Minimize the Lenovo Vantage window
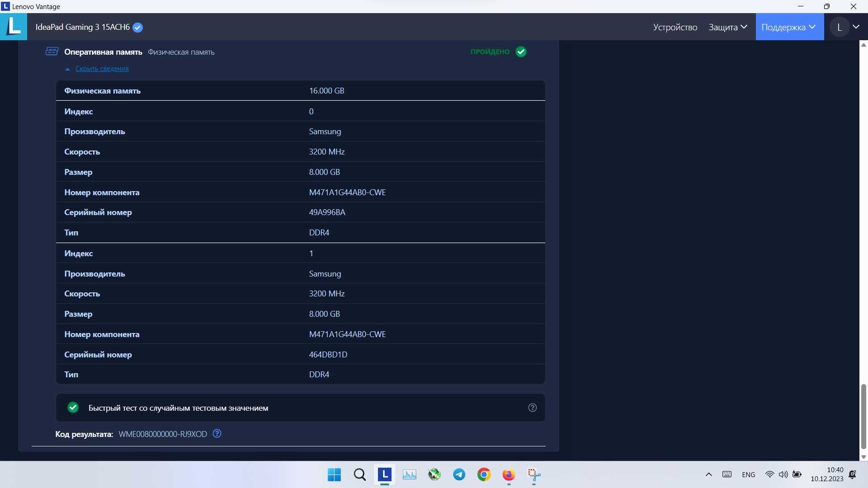Image resolution: width=868 pixels, height=488 pixels. click(801, 6)
